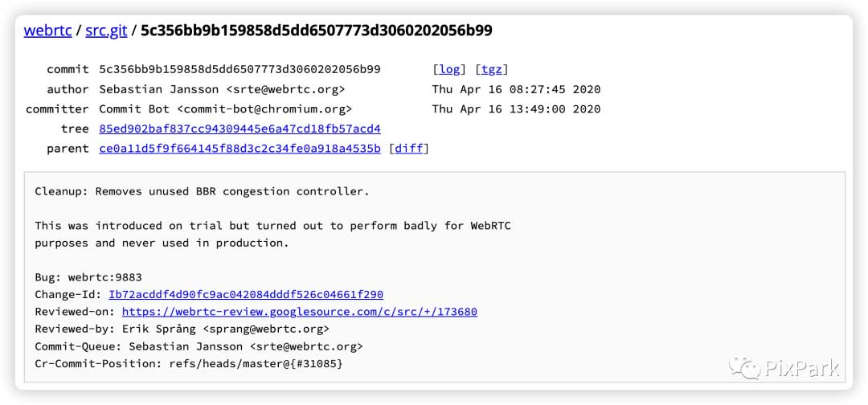Open the tree hash 85ed902b link
Viewport: 868px width, 405px height.
point(240,129)
